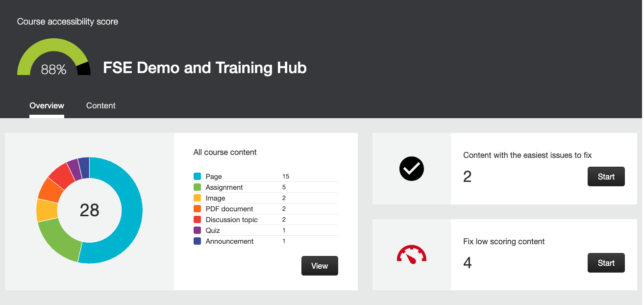Click the blue Page legend square
This screenshot has height=305, width=644.
point(197,176)
